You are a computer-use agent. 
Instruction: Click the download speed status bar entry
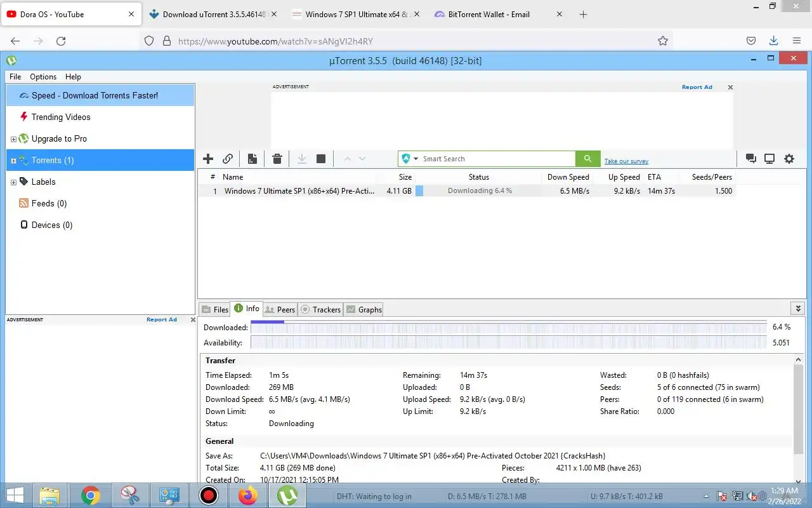pyautogui.click(x=487, y=497)
